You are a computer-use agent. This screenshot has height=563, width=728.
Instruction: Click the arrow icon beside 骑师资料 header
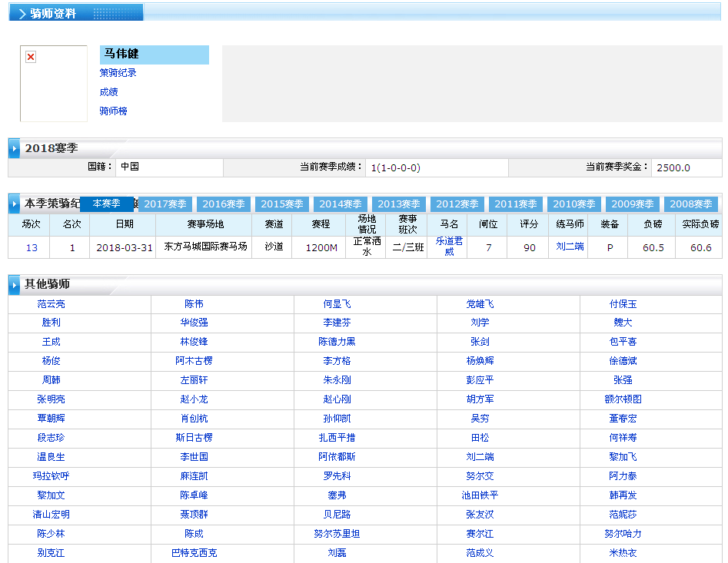22,14
